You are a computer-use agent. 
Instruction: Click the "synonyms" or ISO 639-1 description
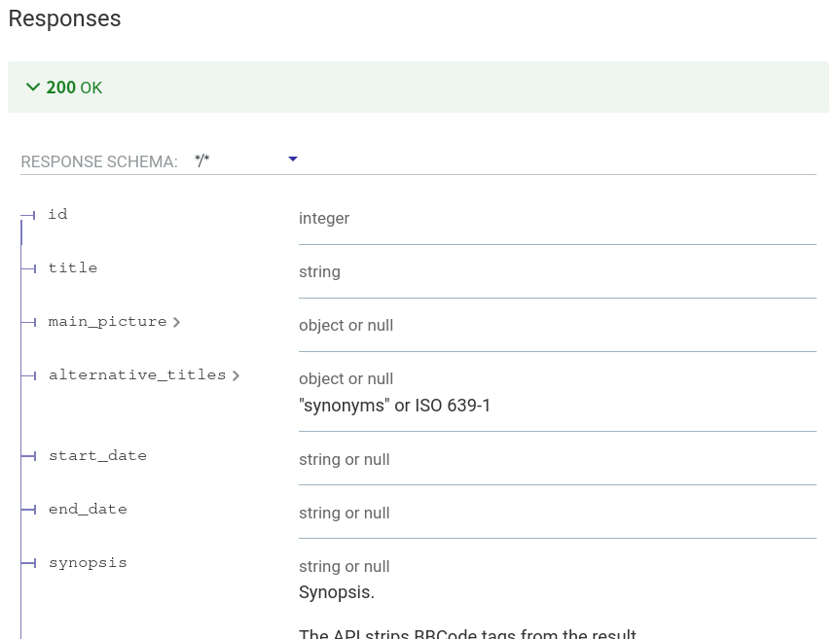pyautogui.click(x=394, y=405)
